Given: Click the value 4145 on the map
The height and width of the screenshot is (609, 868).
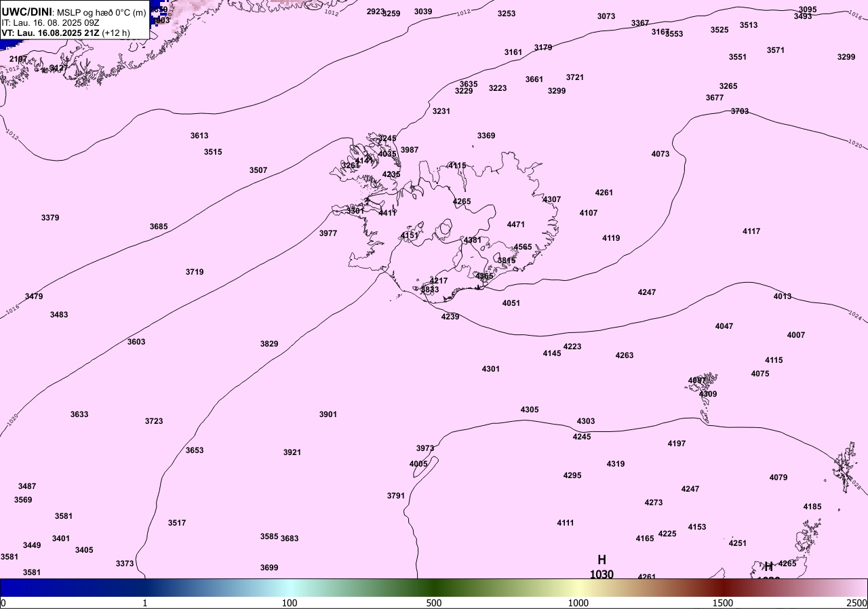Looking at the screenshot, I should (x=552, y=353).
